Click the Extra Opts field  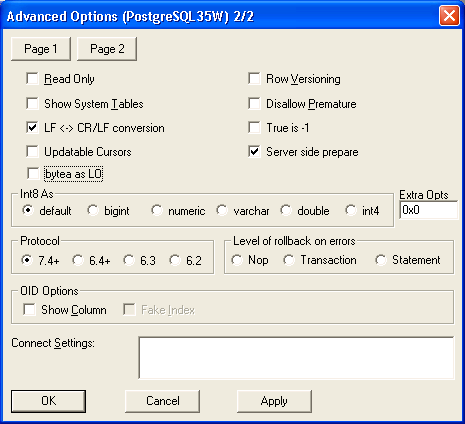(429, 210)
